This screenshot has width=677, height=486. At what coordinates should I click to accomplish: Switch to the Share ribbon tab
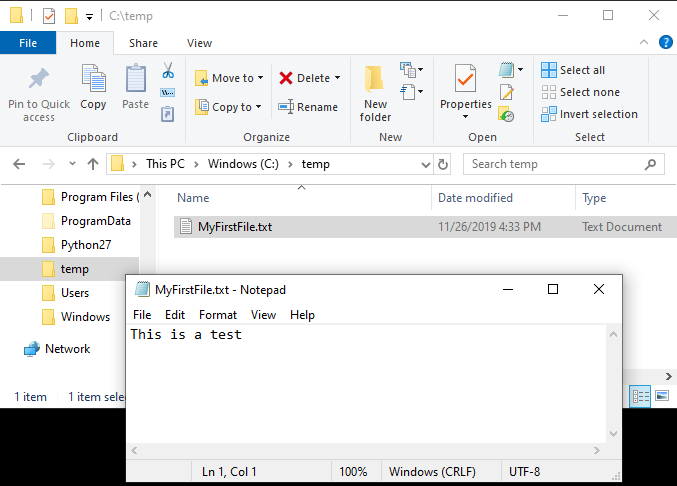point(143,43)
